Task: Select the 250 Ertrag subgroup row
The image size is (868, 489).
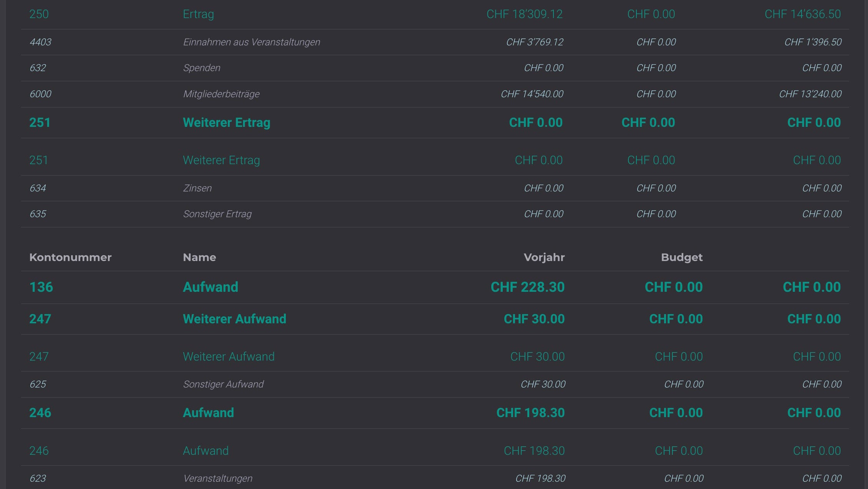Action: click(198, 14)
